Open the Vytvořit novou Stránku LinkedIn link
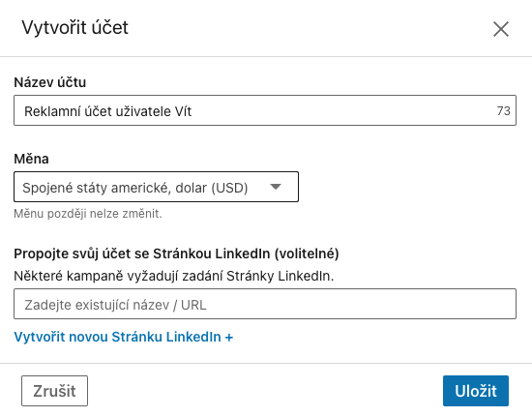532x417 pixels. point(124,337)
